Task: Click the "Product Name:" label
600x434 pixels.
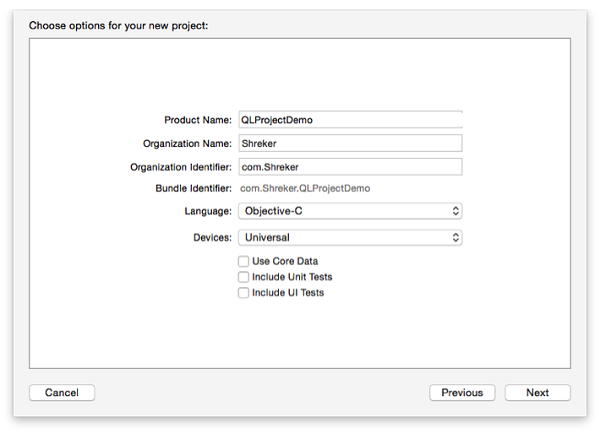Action: 198,120
